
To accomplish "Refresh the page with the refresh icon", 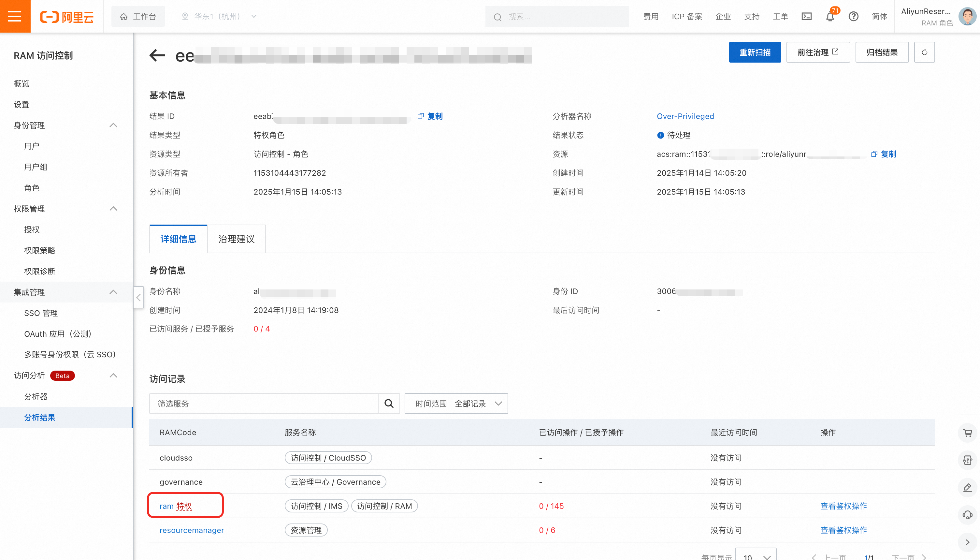I will coord(924,52).
